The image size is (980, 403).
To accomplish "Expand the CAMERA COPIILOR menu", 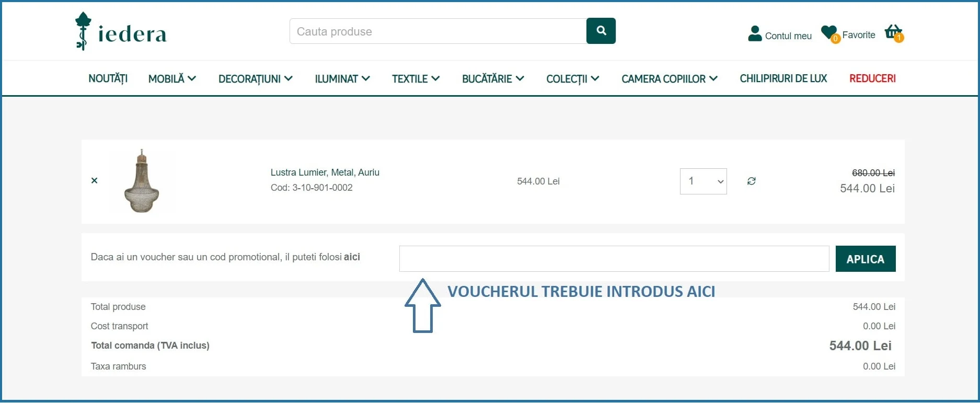I will tap(669, 78).
